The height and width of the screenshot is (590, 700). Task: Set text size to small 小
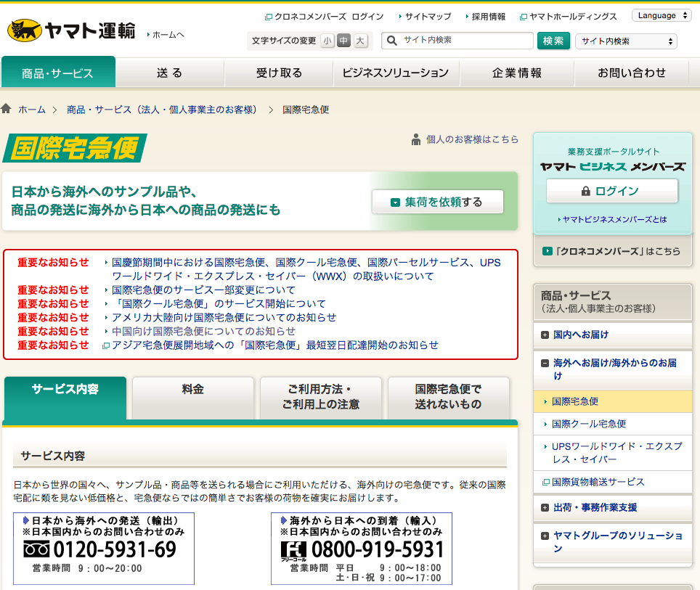point(327,41)
